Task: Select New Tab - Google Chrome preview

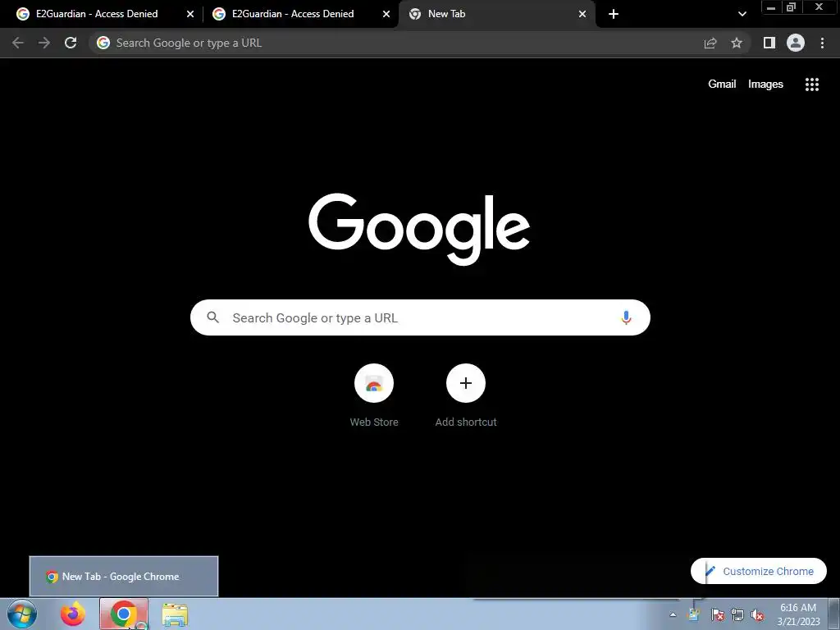Action: [124, 577]
